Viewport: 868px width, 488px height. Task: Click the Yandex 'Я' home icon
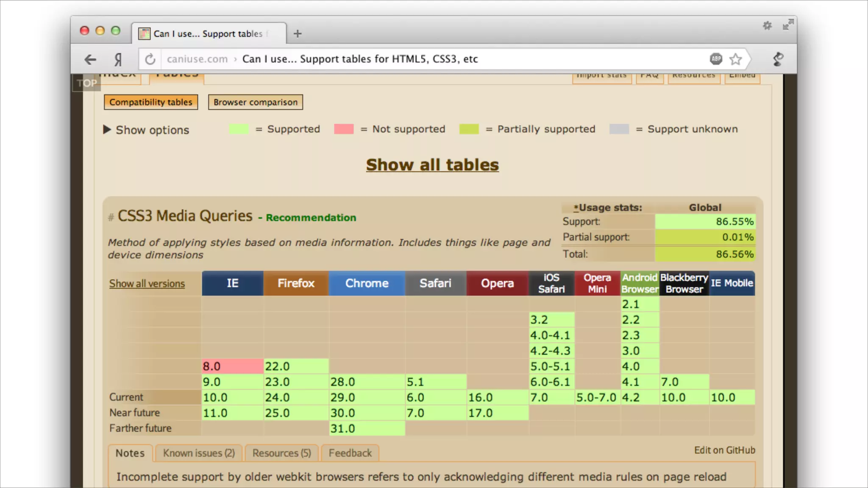tap(118, 59)
